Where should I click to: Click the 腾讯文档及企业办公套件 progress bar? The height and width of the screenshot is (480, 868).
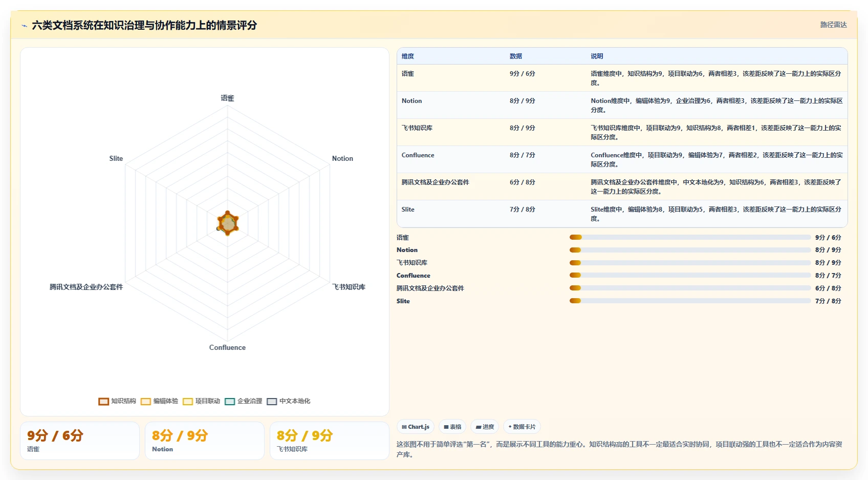pyautogui.click(x=690, y=288)
